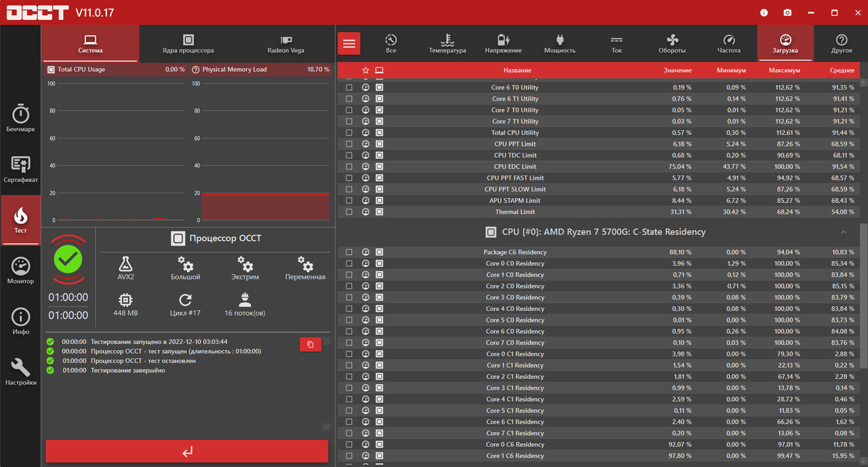Click the sensor list vertical scrollbar
This screenshot has height=467, width=868.
[x=863, y=296]
